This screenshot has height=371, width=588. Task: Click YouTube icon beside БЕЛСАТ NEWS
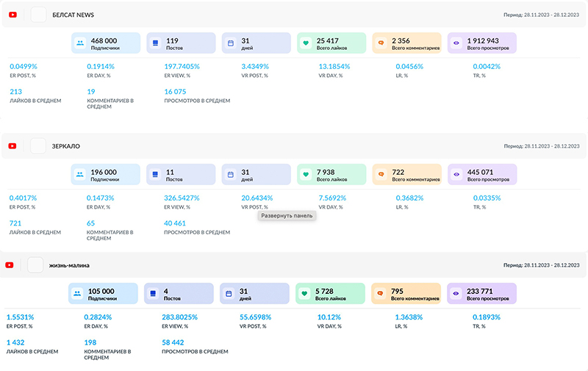coord(12,15)
